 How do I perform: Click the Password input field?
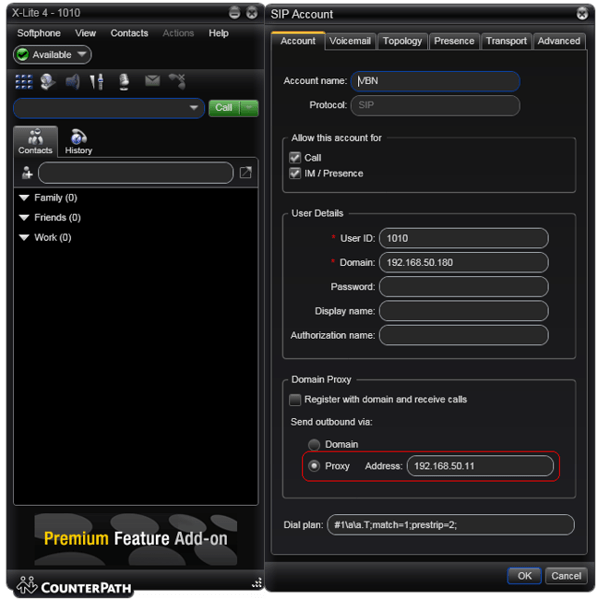coord(463,287)
